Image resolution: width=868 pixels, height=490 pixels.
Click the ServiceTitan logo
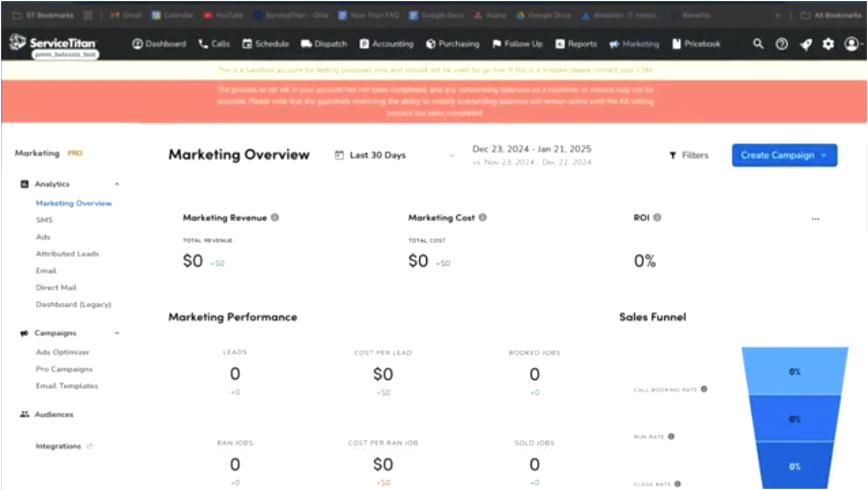point(52,43)
